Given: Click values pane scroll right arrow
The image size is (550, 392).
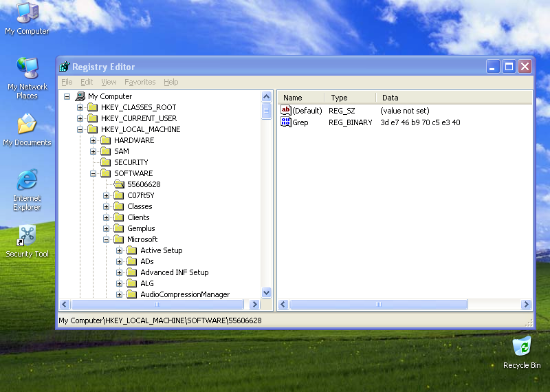Looking at the screenshot, I should pyautogui.click(x=526, y=304).
